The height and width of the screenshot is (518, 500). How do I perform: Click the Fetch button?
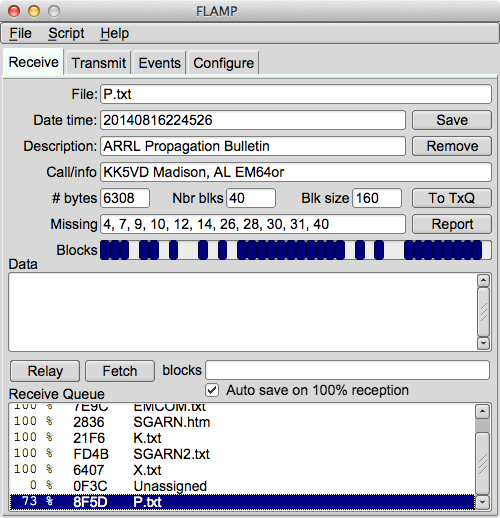120,371
